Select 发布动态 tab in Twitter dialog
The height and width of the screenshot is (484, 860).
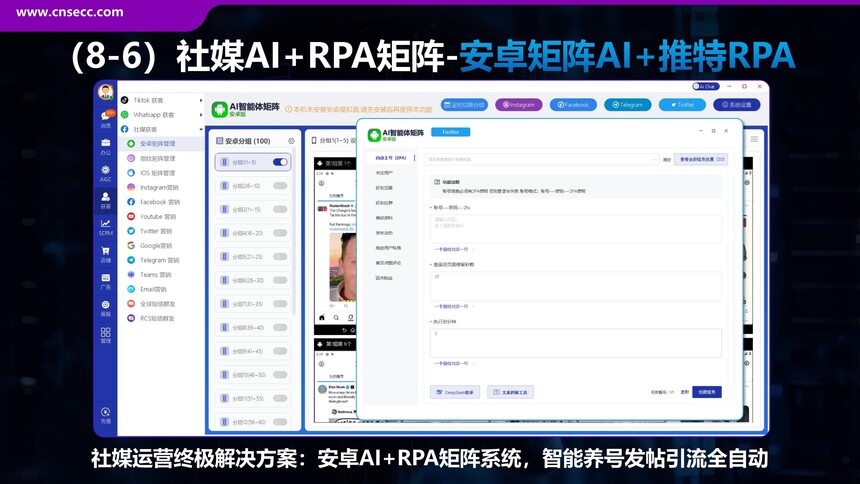pos(384,233)
